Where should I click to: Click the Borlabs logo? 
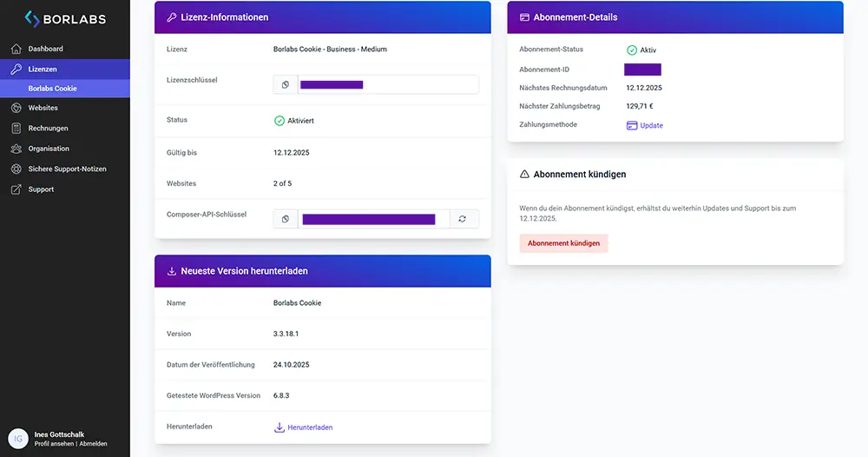coord(65,19)
